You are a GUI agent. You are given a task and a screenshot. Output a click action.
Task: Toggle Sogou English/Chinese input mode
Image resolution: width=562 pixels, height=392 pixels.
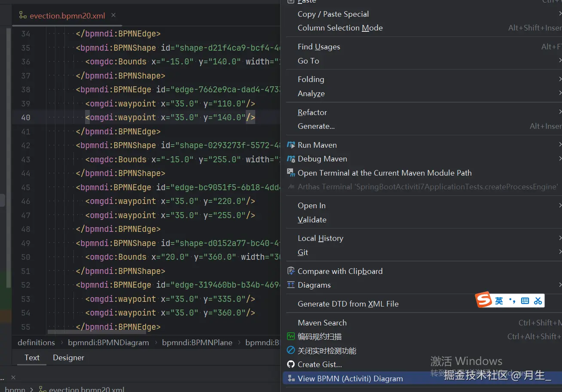(x=499, y=301)
